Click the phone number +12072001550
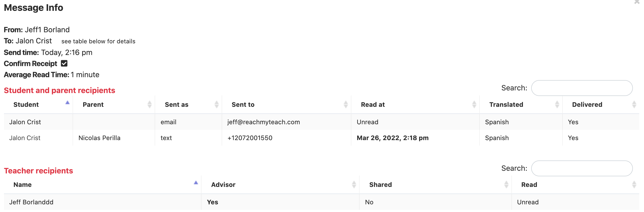Screen dimensions: 644x212 pos(250,138)
